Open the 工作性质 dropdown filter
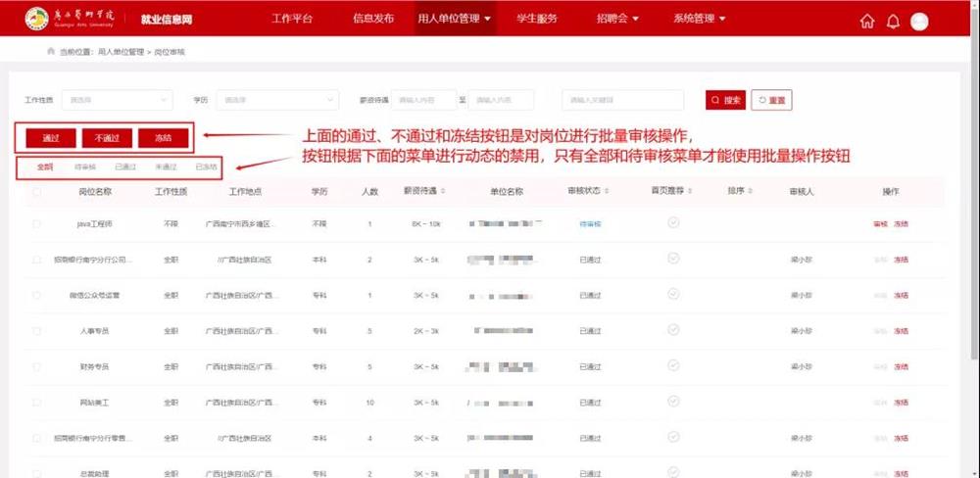 click(116, 100)
